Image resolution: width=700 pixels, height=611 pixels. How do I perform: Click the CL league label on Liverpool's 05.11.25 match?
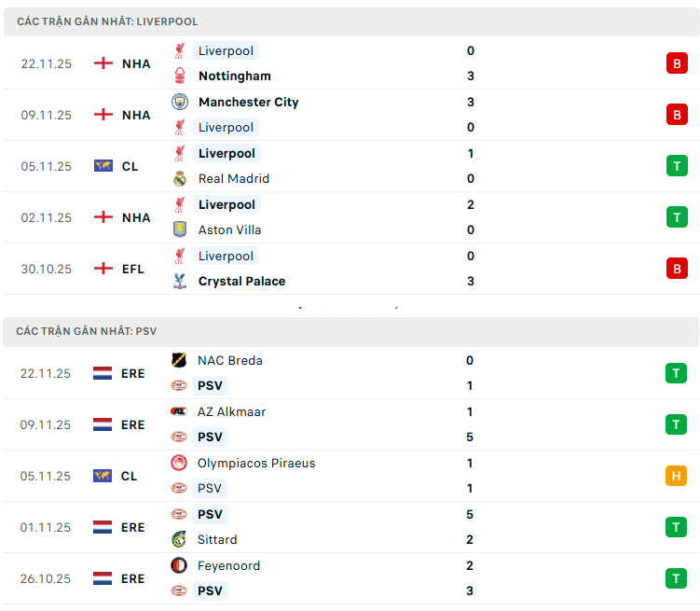[x=130, y=166]
